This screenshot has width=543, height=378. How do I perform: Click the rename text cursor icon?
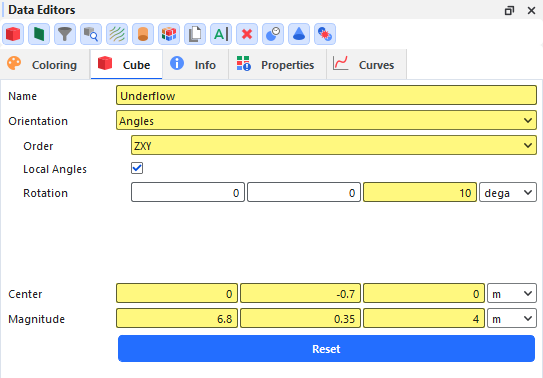[221, 34]
